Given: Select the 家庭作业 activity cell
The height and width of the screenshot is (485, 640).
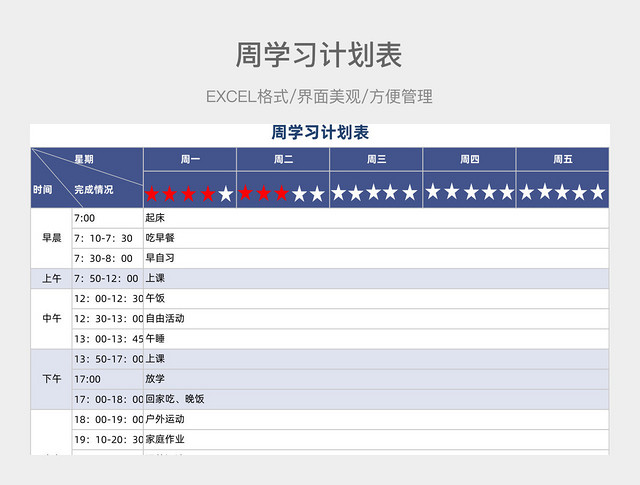Looking at the screenshot, I should pyautogui.click(x=376, y=440).
